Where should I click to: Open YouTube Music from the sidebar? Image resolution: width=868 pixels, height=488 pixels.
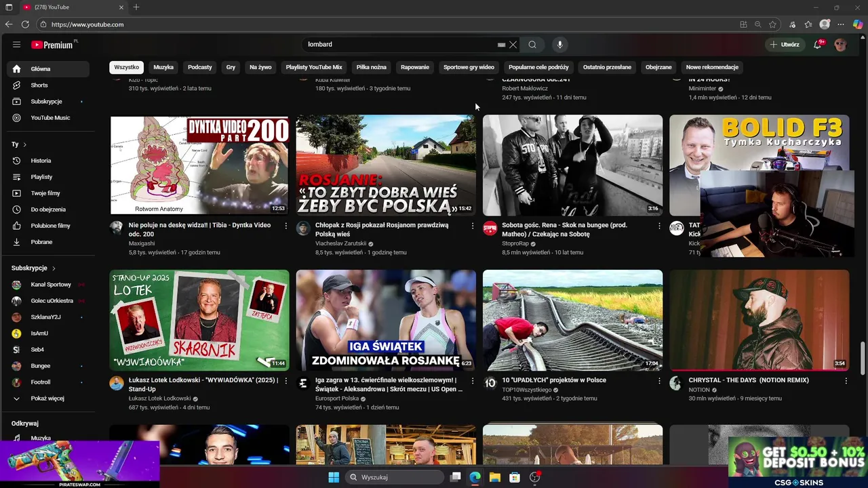[47, 118]
